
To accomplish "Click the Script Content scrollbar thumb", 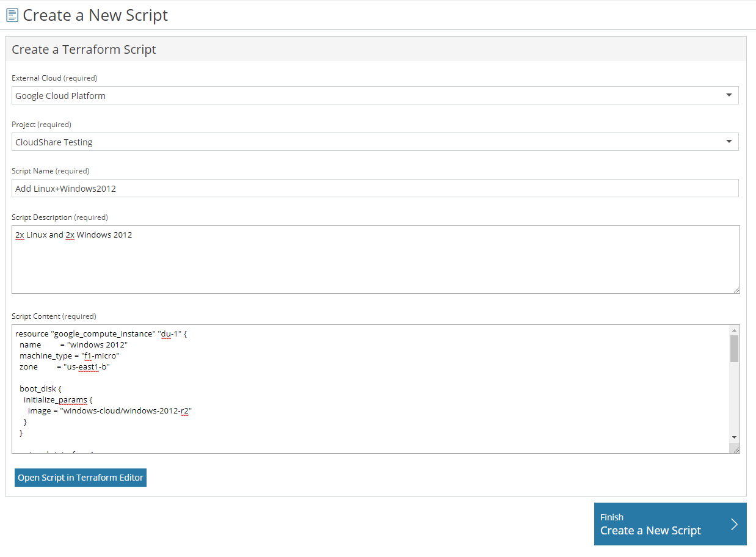I will [734, 349].
